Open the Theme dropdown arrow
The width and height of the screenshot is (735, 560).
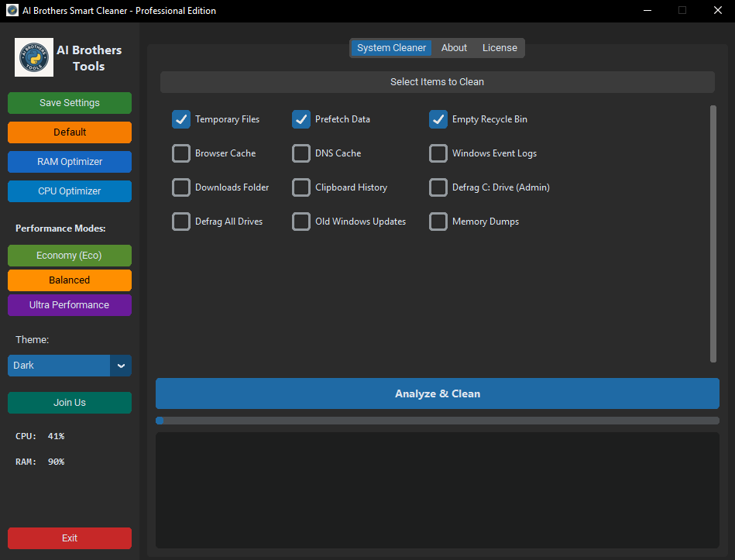pyautogui.click(x=121, y=366)
